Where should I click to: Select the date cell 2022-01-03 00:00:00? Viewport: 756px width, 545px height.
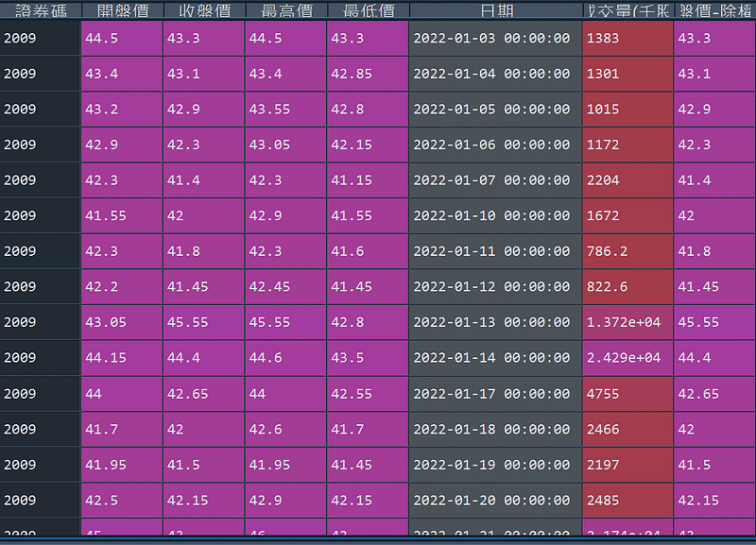click(495, 38)
